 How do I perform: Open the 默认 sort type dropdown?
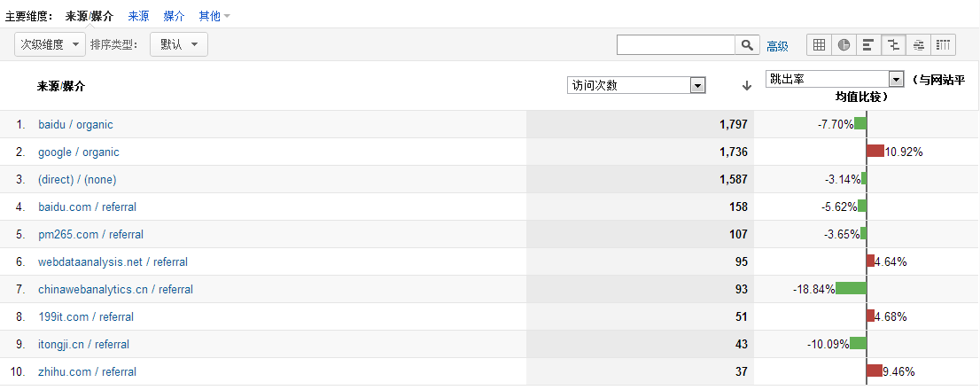[x=179, y=44]
